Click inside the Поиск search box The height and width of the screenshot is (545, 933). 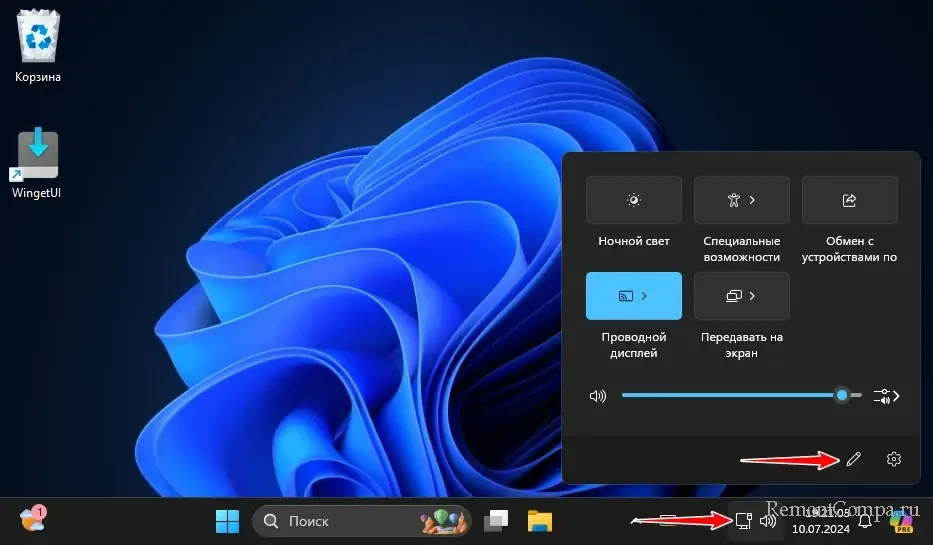[340, 520]
